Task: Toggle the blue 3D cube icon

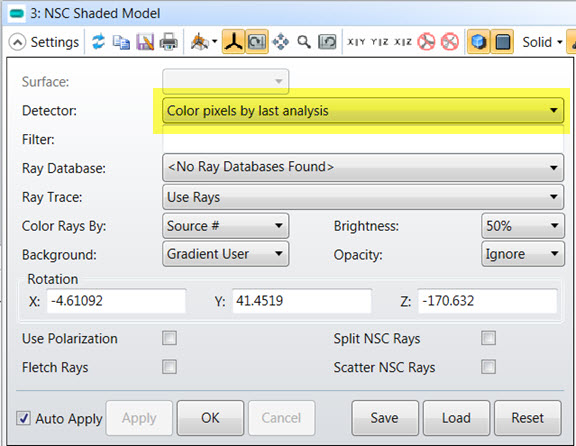Action: click(x=478, y=42)
